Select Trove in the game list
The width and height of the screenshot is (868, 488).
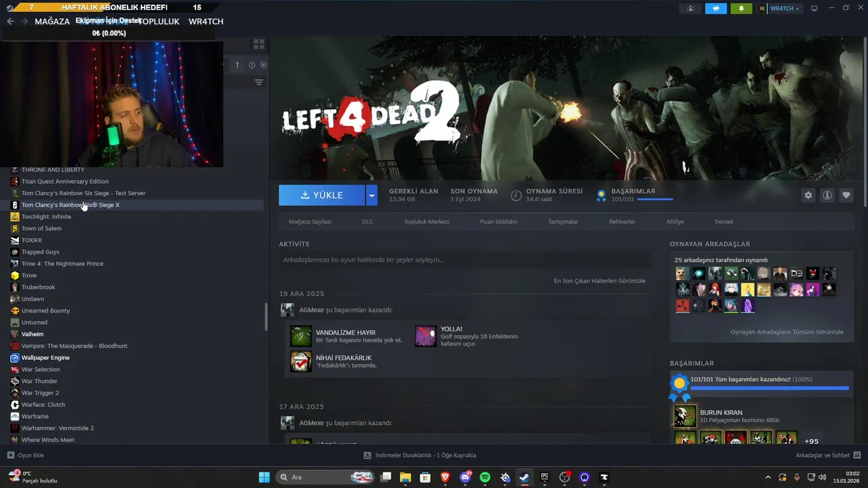[x=29, y=275]
